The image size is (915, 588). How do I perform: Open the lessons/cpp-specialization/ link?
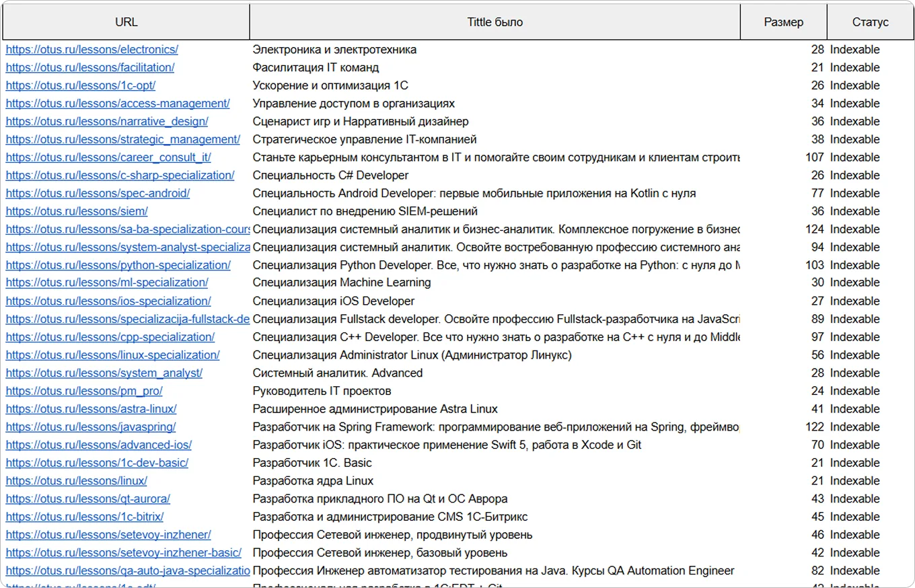click(110, 337)
